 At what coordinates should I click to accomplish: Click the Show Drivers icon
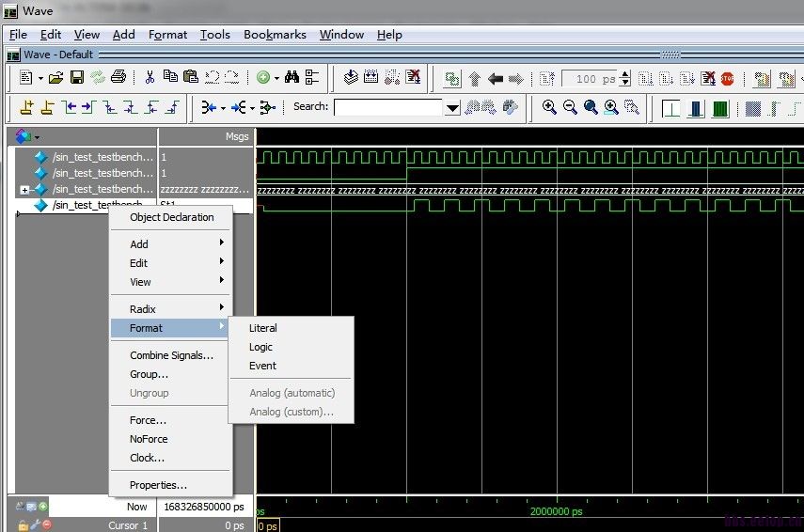(x=208, y=107)
